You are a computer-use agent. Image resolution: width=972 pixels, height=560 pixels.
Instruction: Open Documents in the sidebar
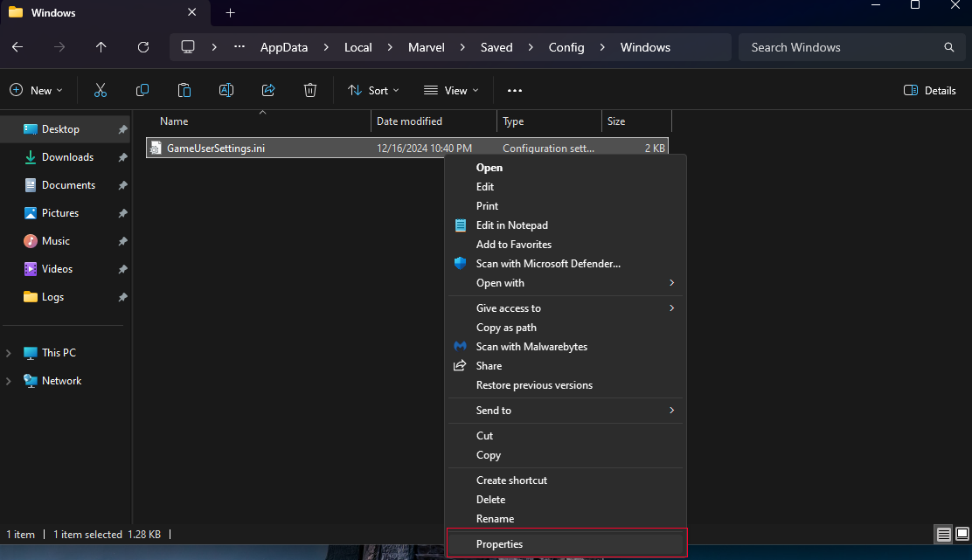[68, 185]
